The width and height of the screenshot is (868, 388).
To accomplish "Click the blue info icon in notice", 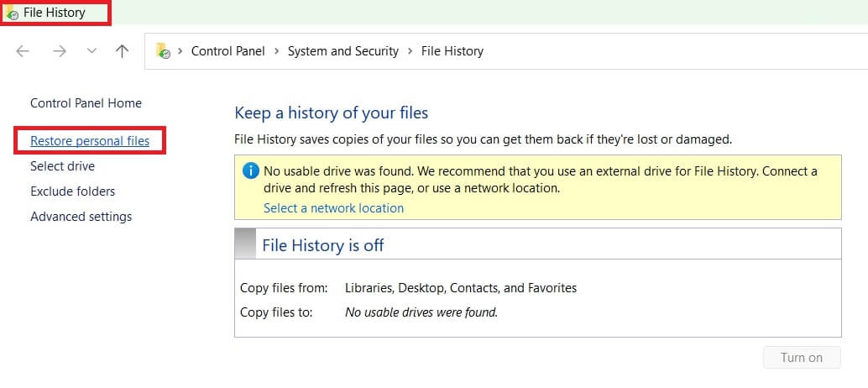I will point(250,171).
